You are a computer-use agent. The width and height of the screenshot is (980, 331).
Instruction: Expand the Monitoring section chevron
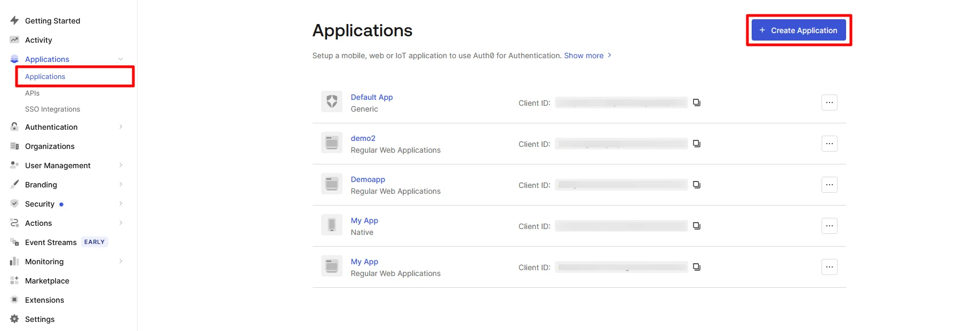click(121, 261)
